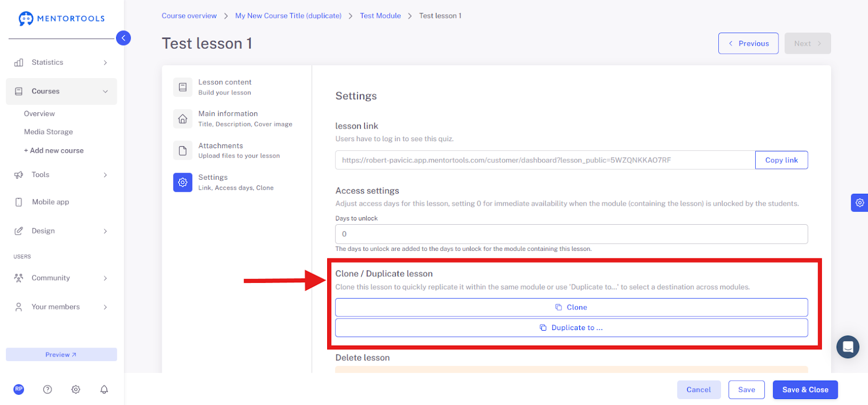Click the Attachments file icon

coord(183,150)
